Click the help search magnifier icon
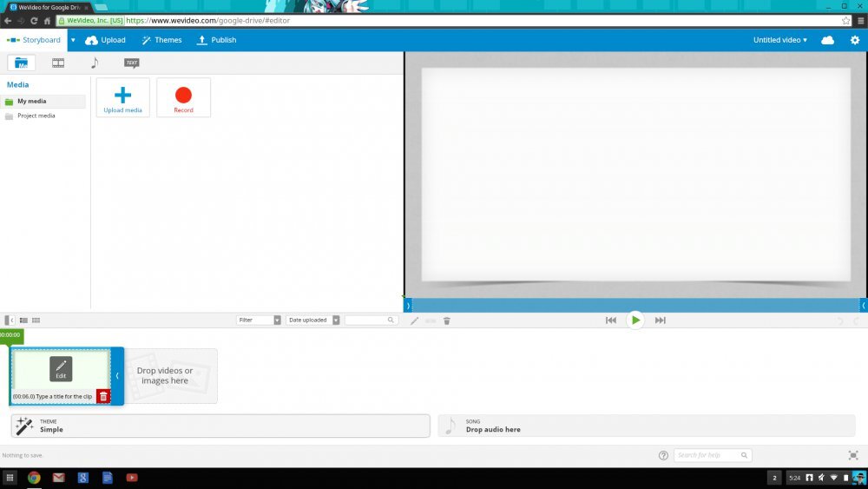The width and height of the screenshot is (868, 489). (744, 455)
